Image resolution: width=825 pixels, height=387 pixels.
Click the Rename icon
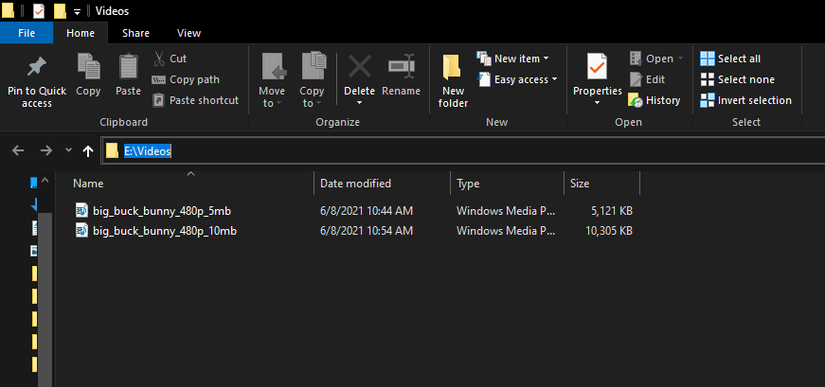(401, 66)
